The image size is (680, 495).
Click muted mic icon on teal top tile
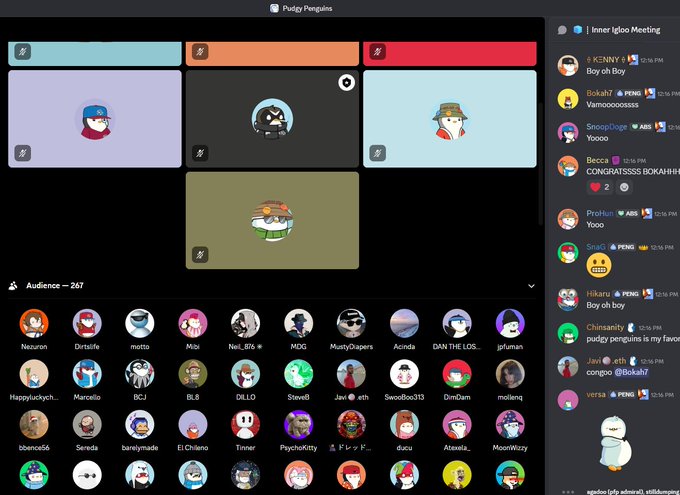click(23, 52)
